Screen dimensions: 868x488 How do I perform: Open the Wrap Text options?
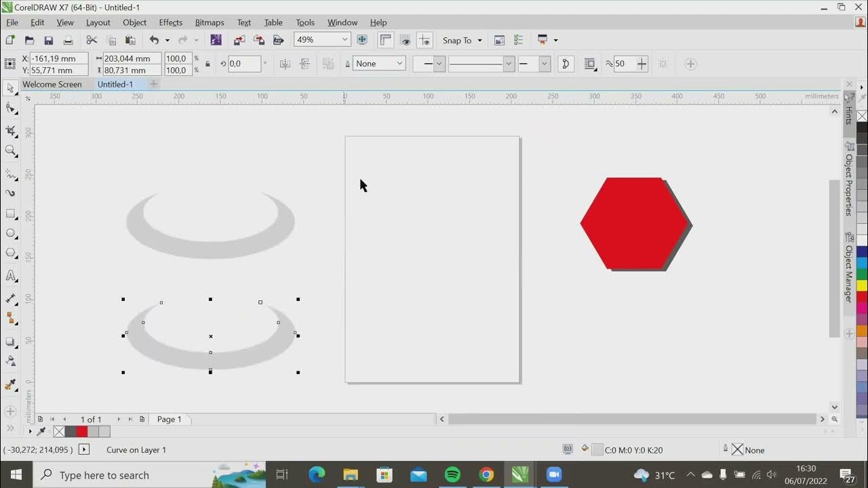click(x=589, y=64)
